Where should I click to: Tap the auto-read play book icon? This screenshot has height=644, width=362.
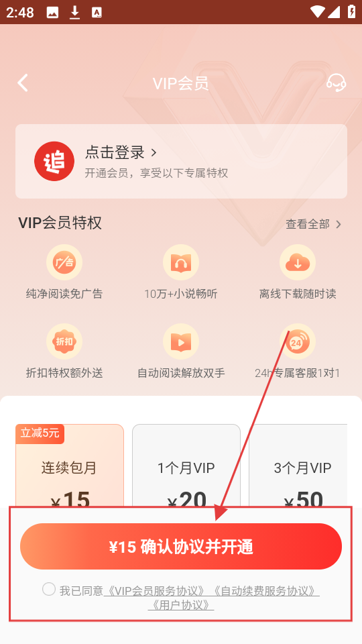click(x=181, y=341)
